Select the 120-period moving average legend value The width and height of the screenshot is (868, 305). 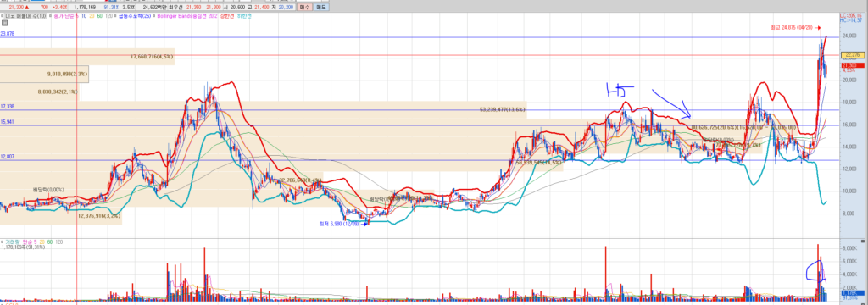[x=108, y=16]
